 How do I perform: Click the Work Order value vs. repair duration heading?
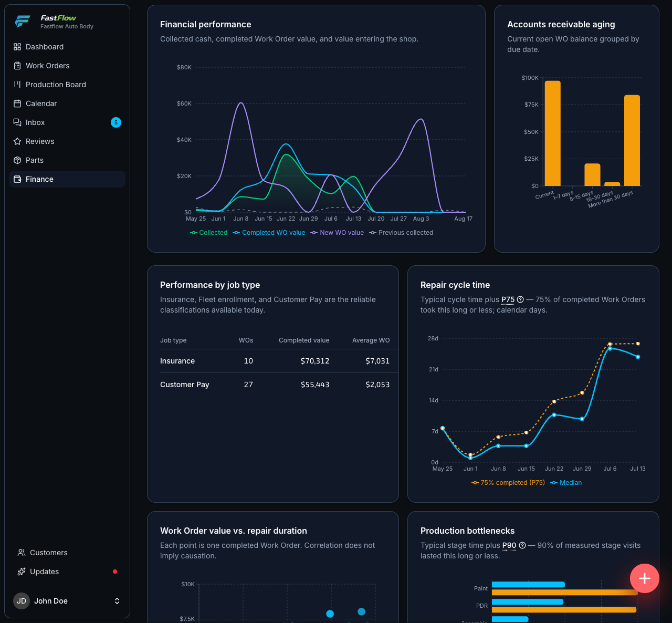point(234,531)
